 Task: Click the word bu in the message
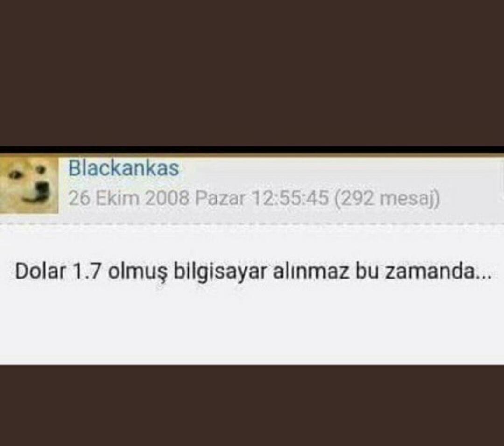[367, 272]
